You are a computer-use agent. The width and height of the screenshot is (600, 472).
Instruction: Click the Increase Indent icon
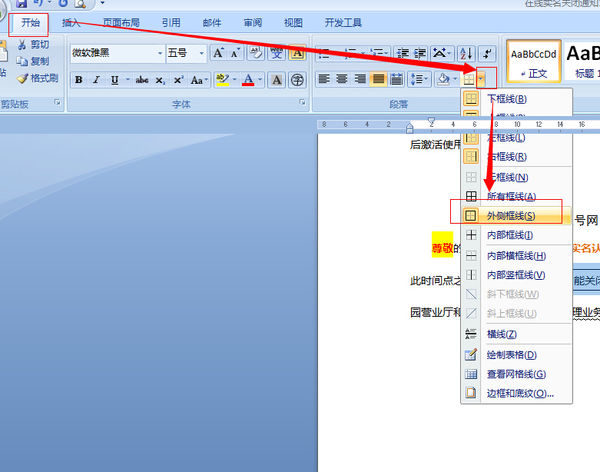click(420, 53)
